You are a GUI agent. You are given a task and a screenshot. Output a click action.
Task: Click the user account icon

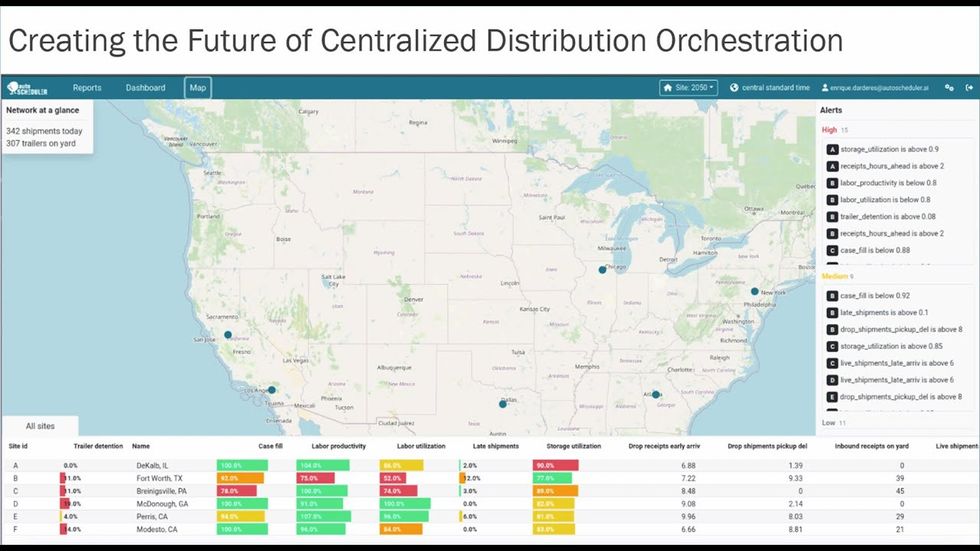[x=825, y=88]
